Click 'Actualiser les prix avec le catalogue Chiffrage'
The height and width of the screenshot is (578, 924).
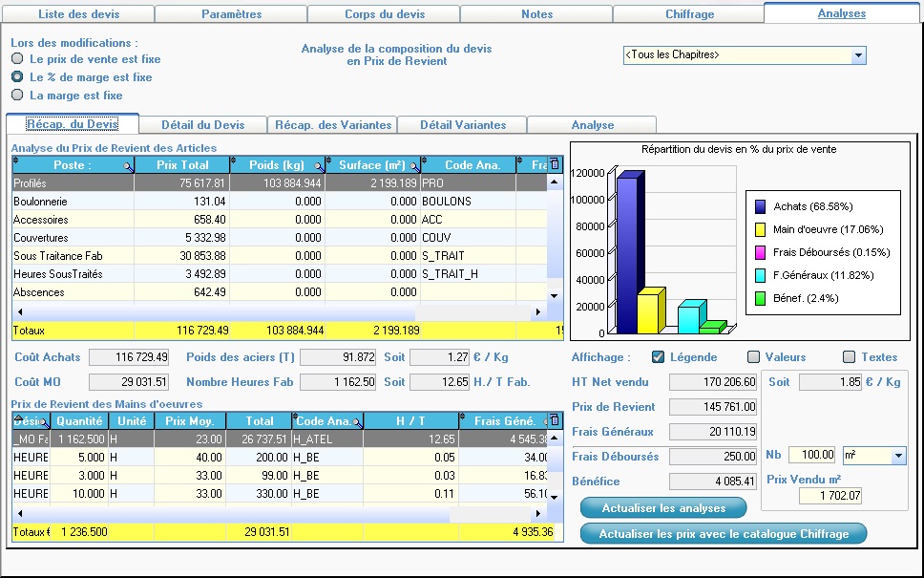(x=723, y=534)
